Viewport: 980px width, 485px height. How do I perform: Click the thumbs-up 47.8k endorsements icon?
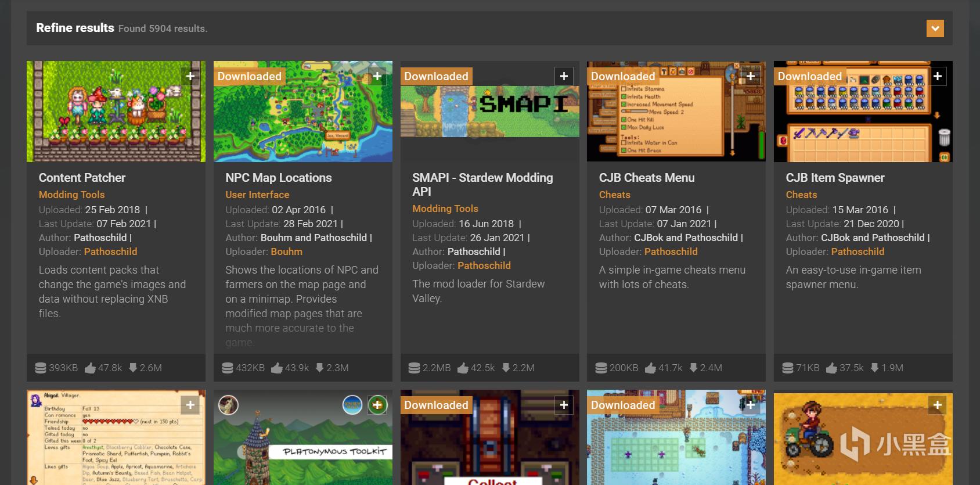[90, 368]
